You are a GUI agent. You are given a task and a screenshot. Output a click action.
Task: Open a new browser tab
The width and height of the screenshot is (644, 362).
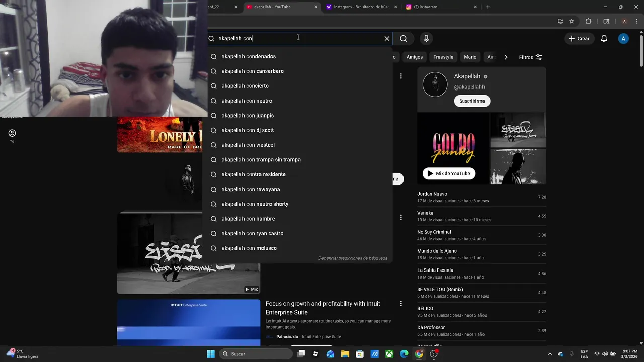click(x=488, y=7)
